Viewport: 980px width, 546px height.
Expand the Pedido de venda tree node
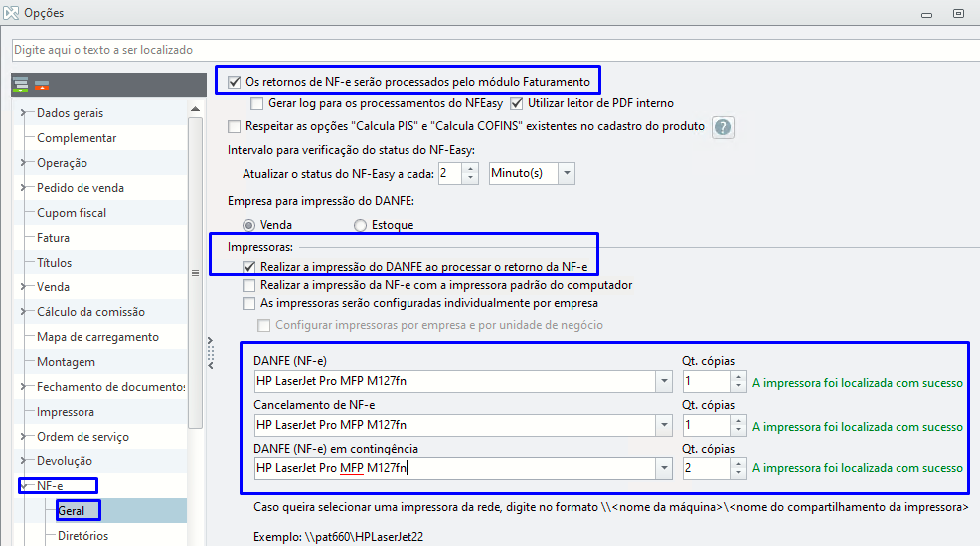coord(23,188)
